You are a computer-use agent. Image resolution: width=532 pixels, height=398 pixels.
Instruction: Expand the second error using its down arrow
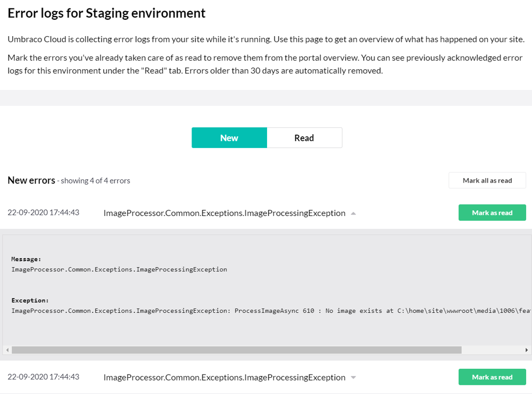353,378
